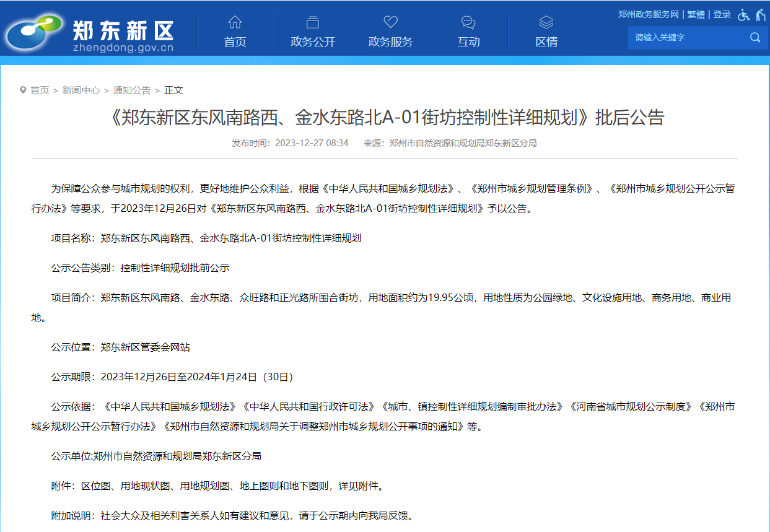Click the layers icon above 区情
Screen dimensions: 770x532
coord(546,22)
